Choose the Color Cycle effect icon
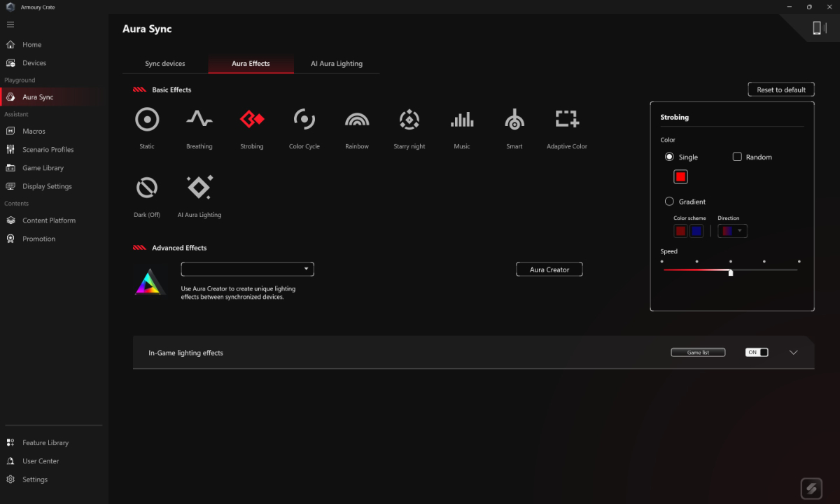This screenshot has height=504, width=840. [304, 120]
